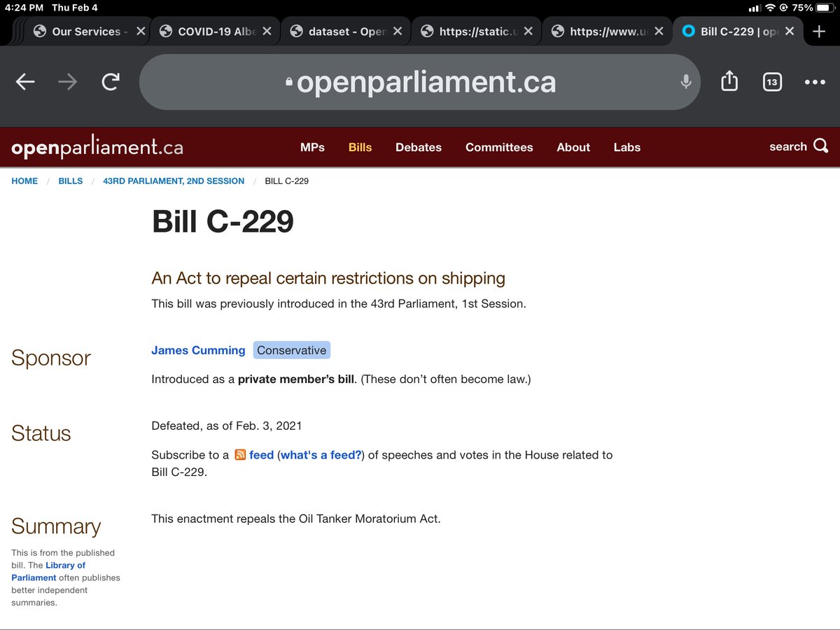This screenshot has width=840, height=630.
Task: Open the MPs section
Action: (312, 148)
